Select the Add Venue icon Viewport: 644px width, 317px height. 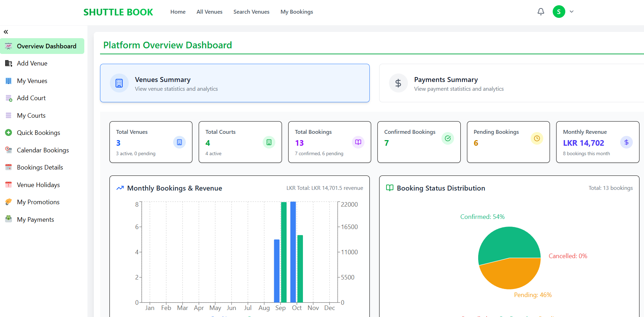coord(8,63)
